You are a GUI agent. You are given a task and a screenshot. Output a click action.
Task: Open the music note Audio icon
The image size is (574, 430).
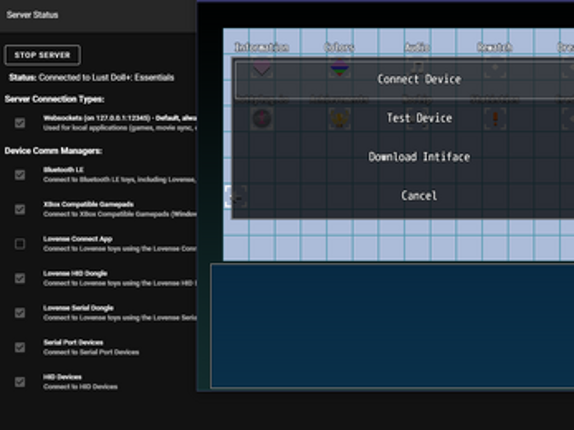tap(417, 68)
